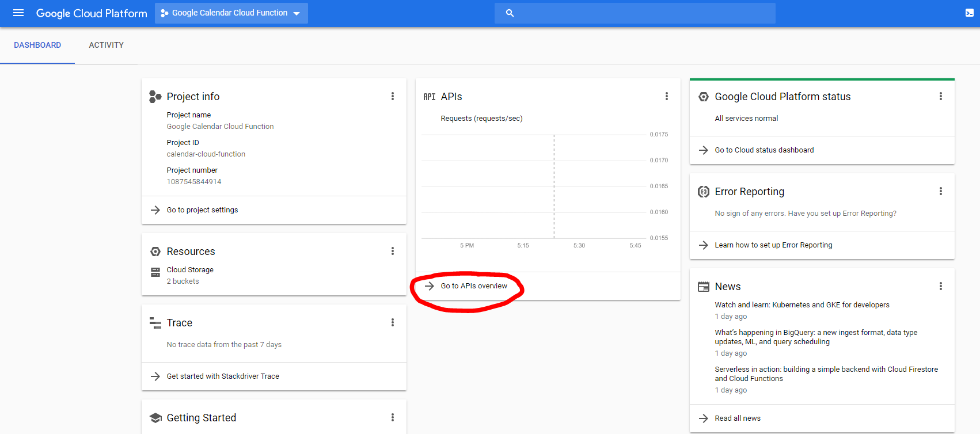Click the News card icon
The image size is (980, 434).
point(704,287)
